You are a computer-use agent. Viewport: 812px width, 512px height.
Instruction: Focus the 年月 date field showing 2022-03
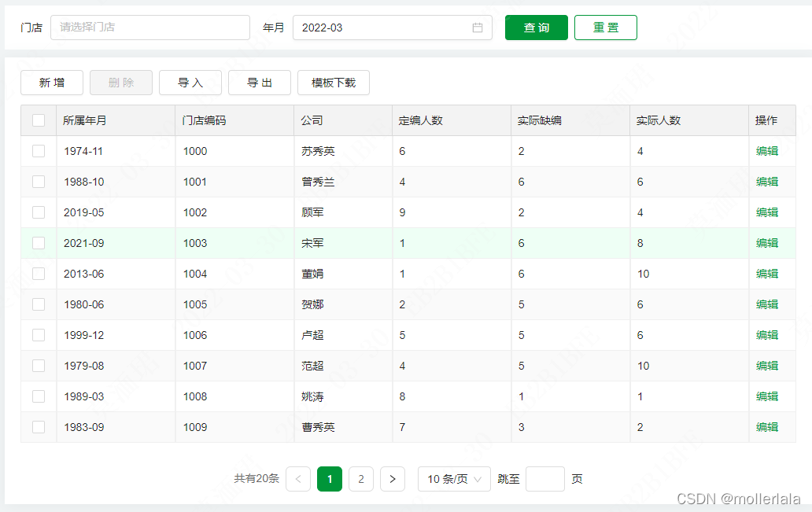(393, 28)
